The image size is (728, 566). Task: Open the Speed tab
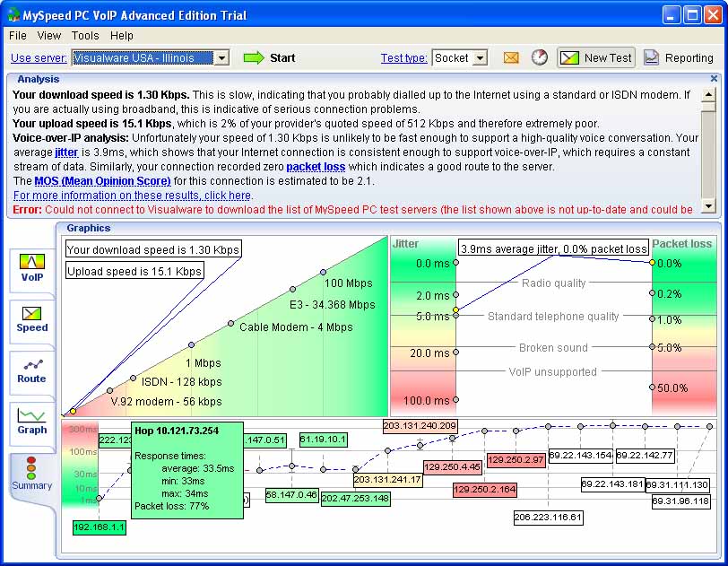(31, 320)
